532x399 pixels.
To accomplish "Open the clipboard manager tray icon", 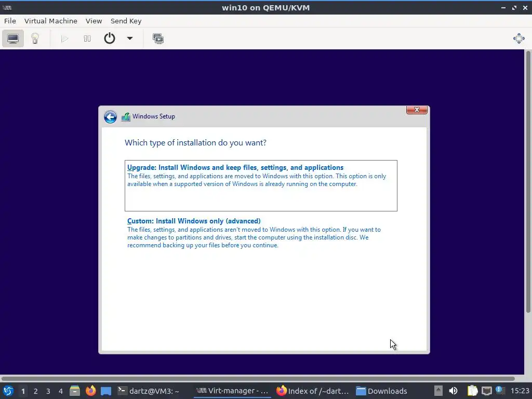I will click(x=472, y=391).
